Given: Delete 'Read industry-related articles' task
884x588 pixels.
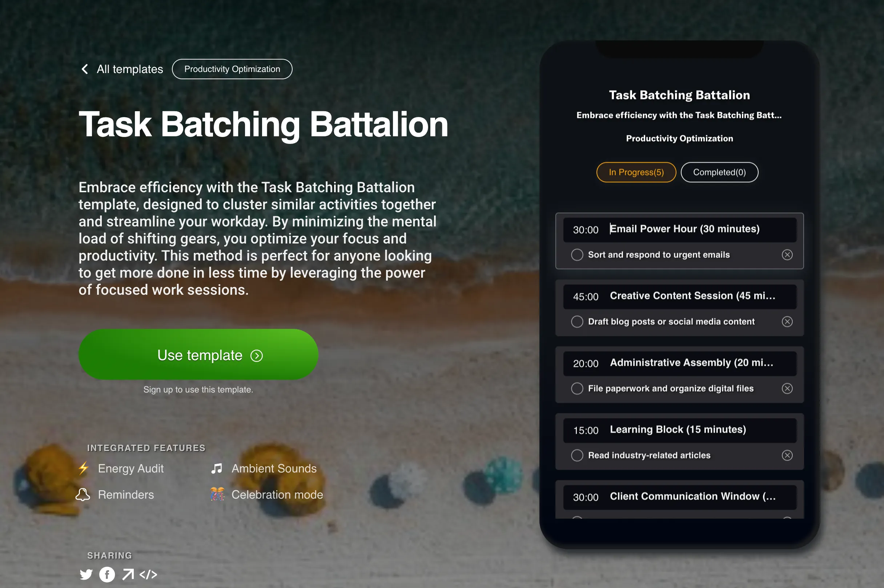Looking at the screenshot, I should tap(787, 455).
